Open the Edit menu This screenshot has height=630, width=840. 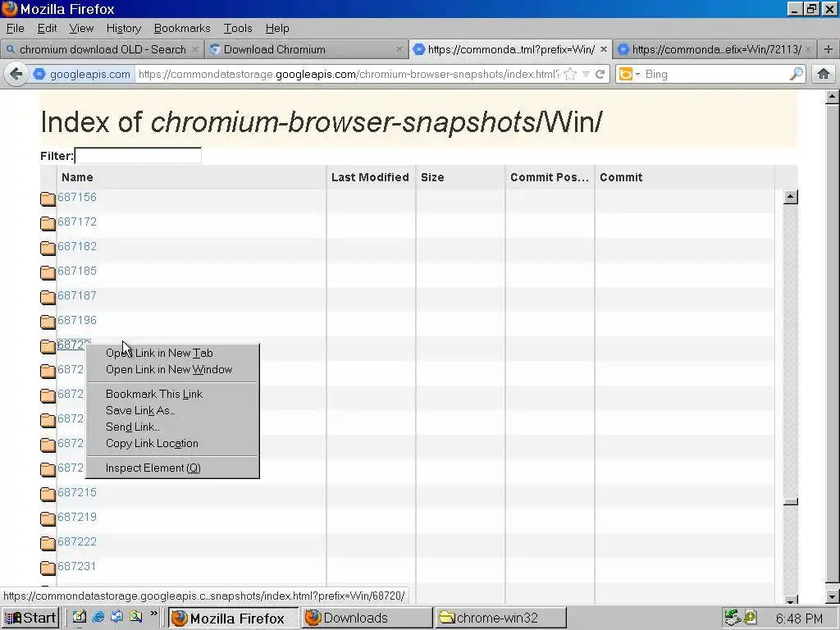coord(47,29)
